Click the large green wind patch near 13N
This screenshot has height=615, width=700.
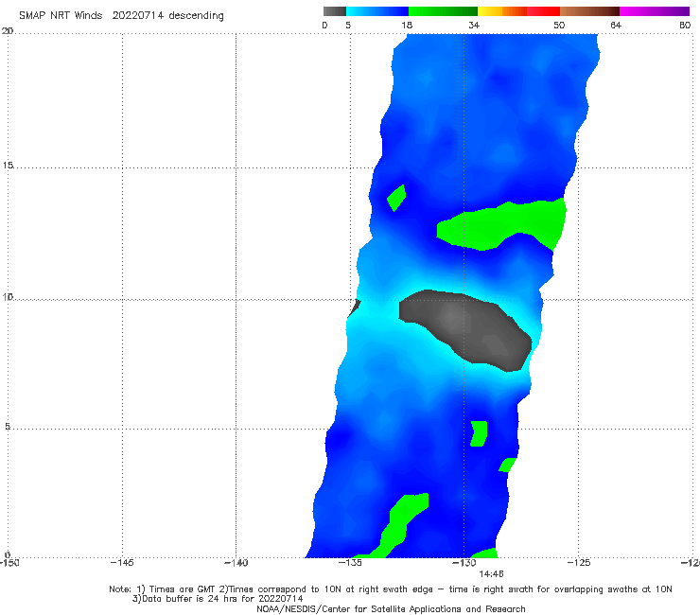click(500, 225)
